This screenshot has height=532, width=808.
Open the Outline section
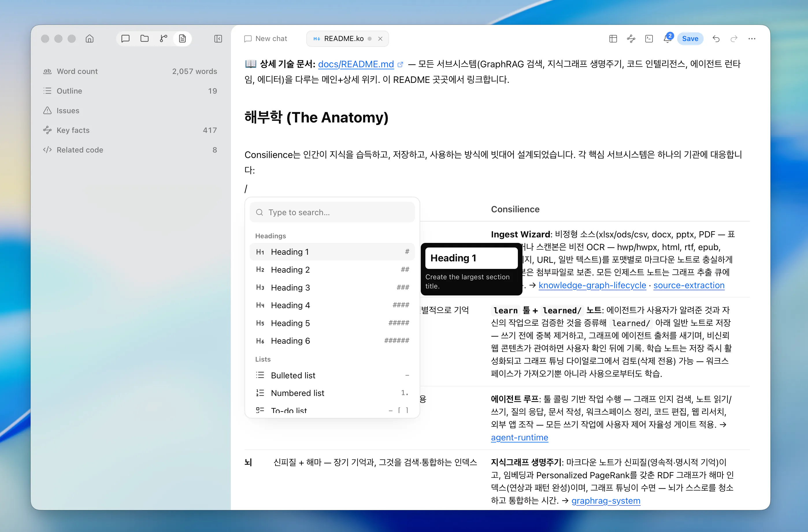(130, 91)
